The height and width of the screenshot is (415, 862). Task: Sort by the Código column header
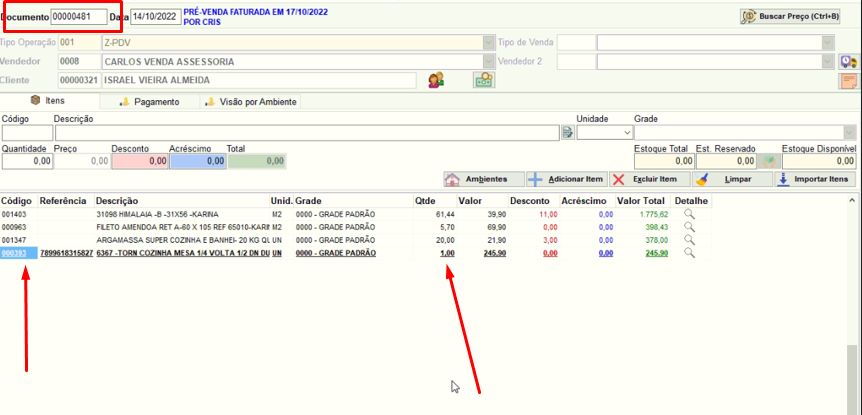[x=18, y=201]
